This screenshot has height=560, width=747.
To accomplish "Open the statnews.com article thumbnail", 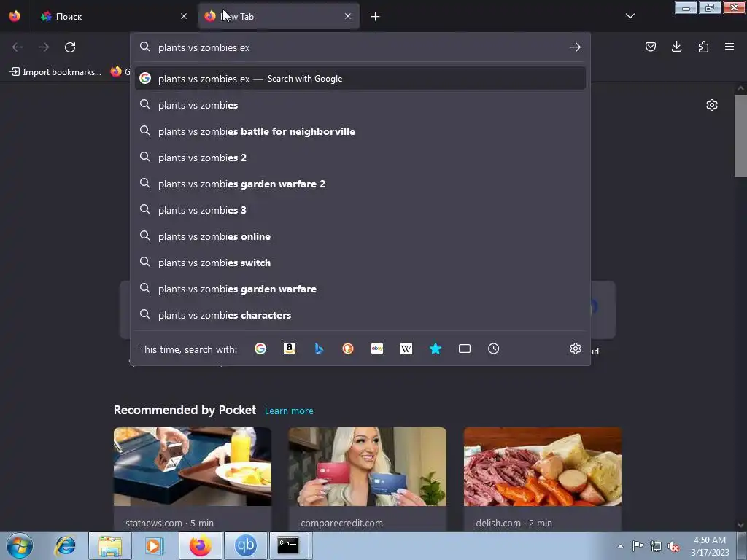I will 193,467.
